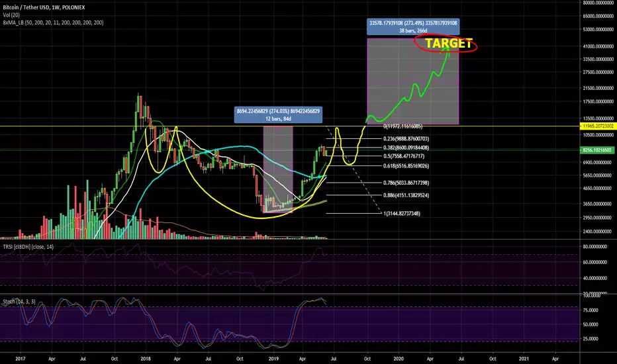Click the Fibonacci 0.618(6516.85169026) level label
This screenshot has width=617, height=364.
point(406,165)
